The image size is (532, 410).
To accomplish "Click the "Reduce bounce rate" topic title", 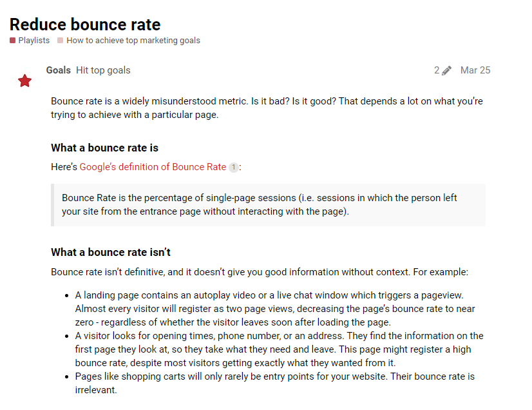I will tap(85, 24).
